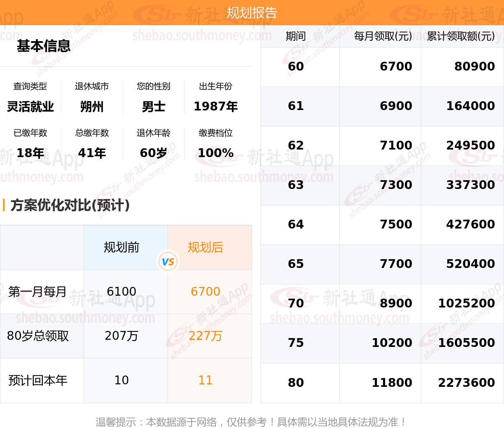Click the 退休城市 label
504x428 pixels.
click(92, 86)
